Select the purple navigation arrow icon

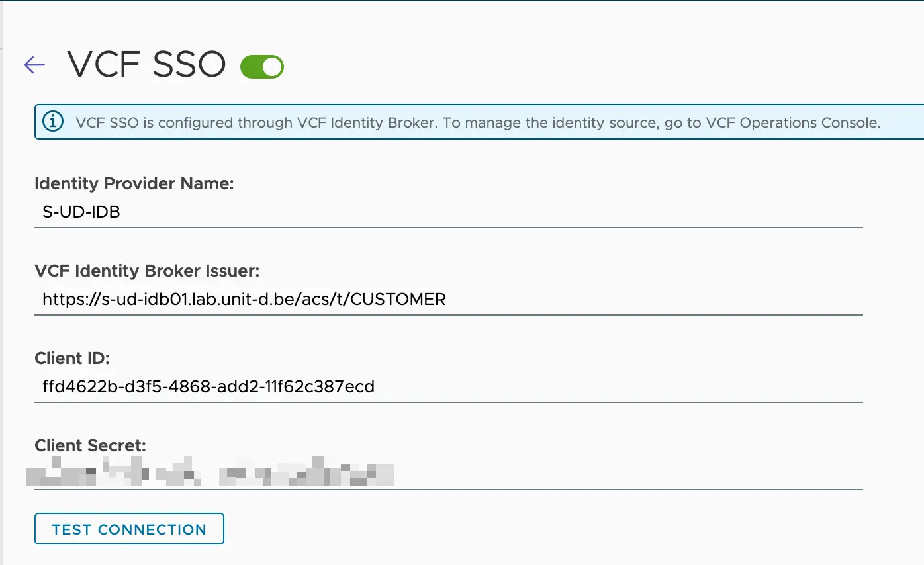pyautogui.click(x=34, y=64)
